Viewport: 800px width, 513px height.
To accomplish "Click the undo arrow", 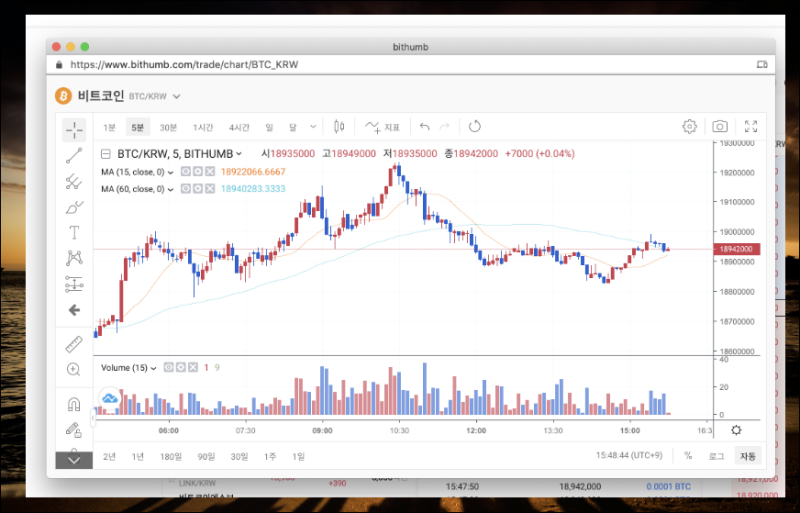I will point(424,127).
